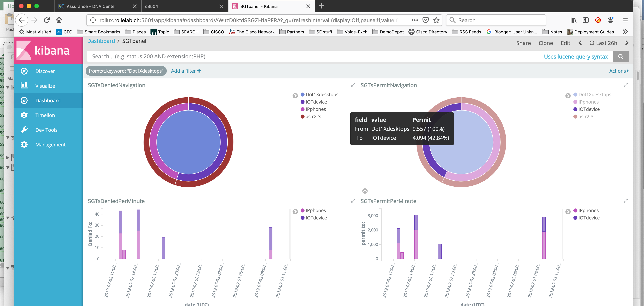The width and height of the screenshot is (644, 306).
Task: Collapse the SGTsPermitPerMinute legend arrow
Action: click(x=568, y=212)
